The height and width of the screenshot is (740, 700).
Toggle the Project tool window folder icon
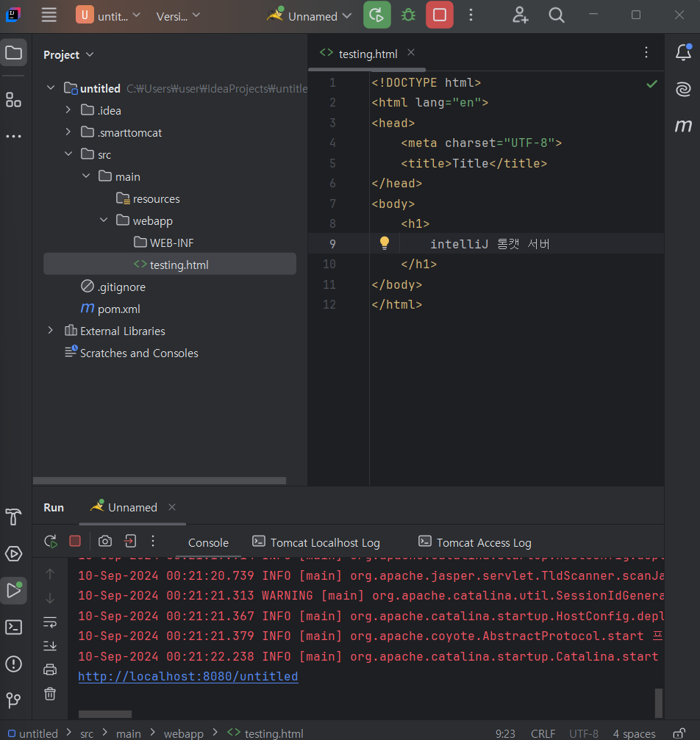(x=13, y=52)
